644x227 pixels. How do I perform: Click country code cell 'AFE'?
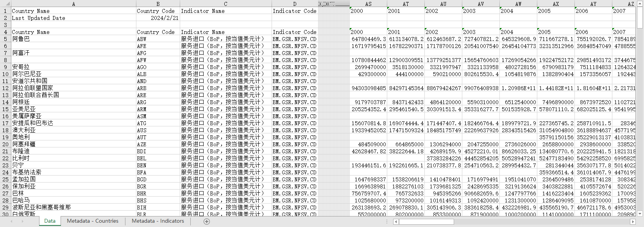point(158,46)
